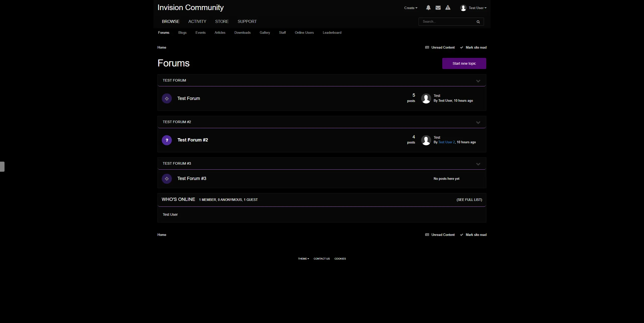Collapse the TEST FORUM category chevron

pos(478,81)
